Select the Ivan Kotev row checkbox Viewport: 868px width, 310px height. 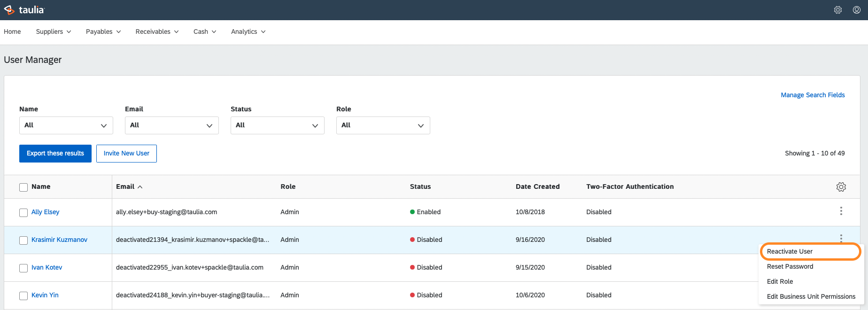pos(23,268)
